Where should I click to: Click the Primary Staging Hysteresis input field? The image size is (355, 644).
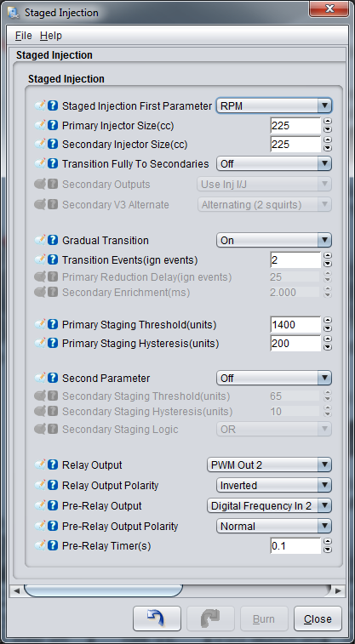[x=295, y=344]
